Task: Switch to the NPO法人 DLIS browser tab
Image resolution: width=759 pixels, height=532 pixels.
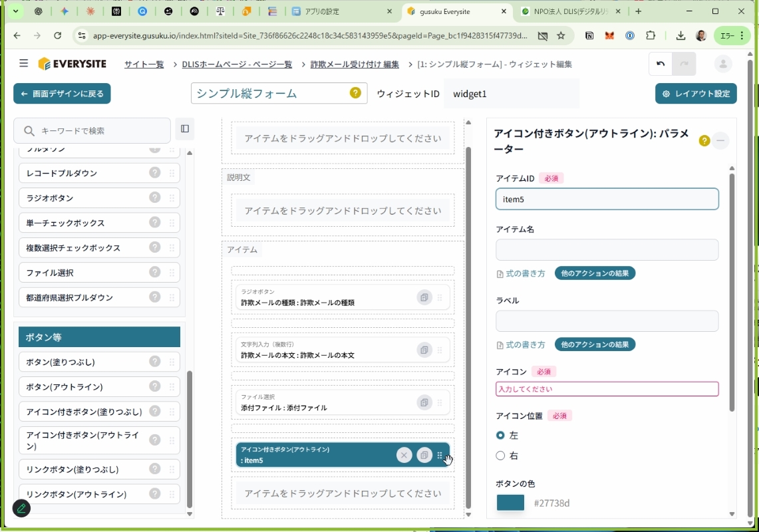Action: click(x=564, y=11)
